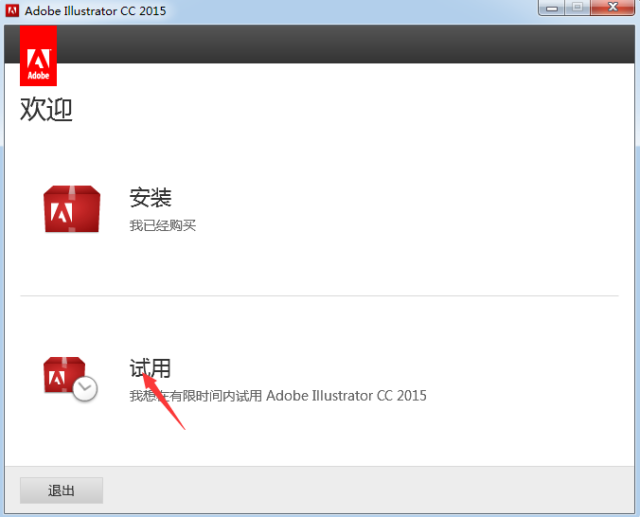Click the divider line between Install and Trial
Screen dimensions: 640x517
(320, 296)
